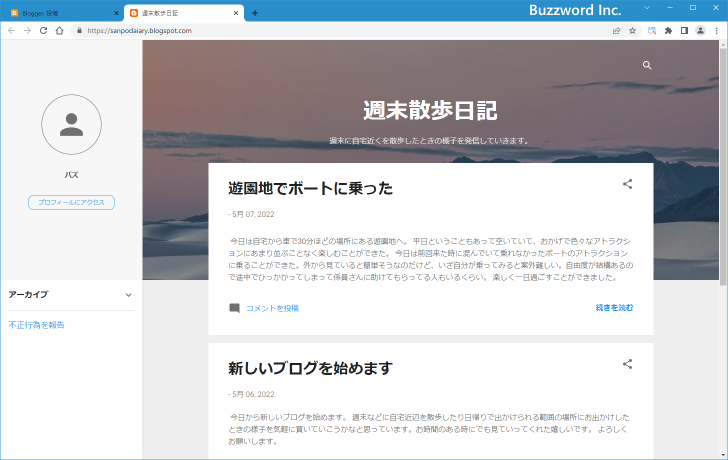
Task: Open post title 新しいブログを始めます
Action: (311, 369)
